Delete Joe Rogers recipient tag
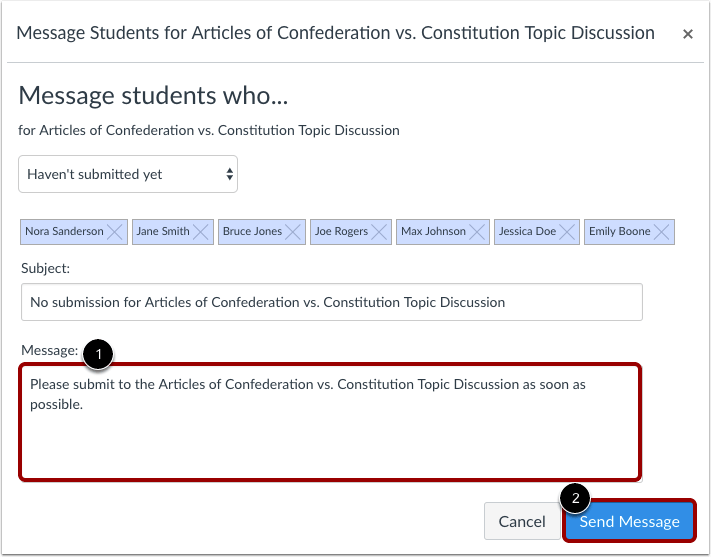 coord(380,232)
